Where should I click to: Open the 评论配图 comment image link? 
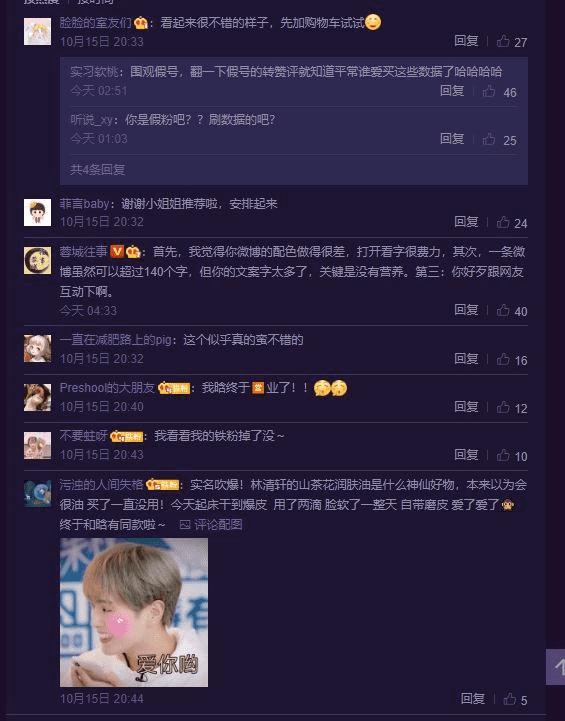(x=211, y=525)
